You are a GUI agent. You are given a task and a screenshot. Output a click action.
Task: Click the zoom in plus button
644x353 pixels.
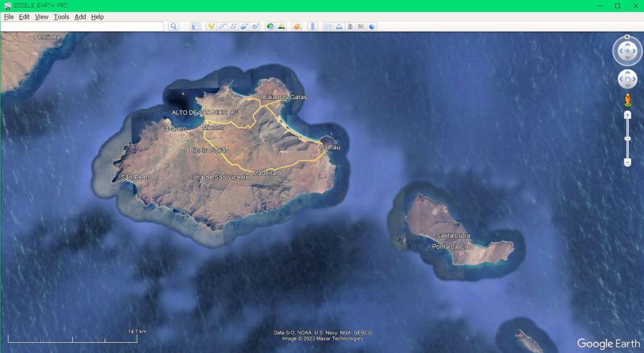pyautogui.click(x=627, y=116)
